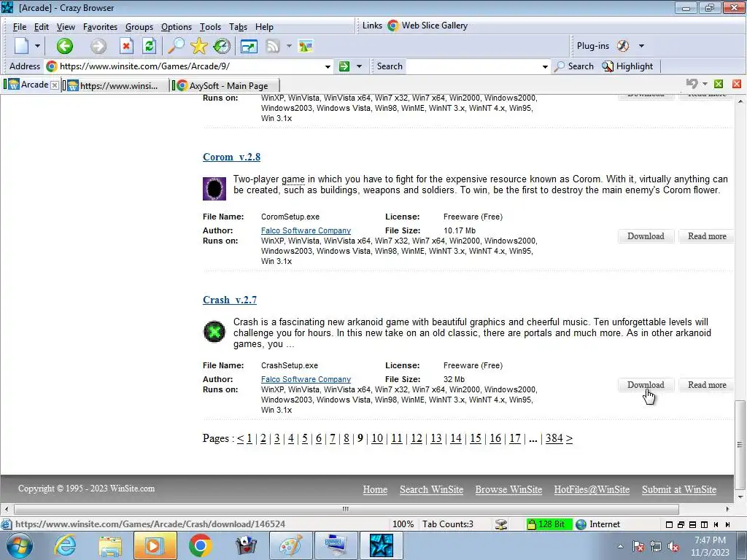Screen dimensions: 747x560
Task: Open the Tools menu
Action: click(210, 27)
